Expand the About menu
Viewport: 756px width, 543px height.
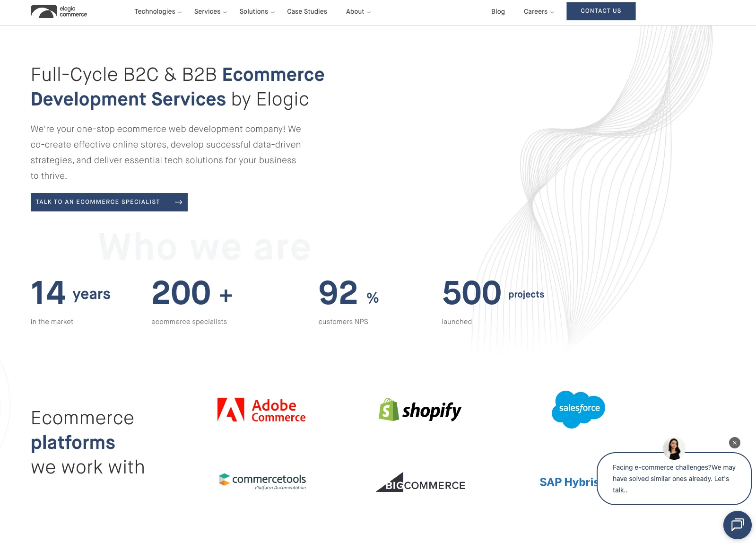358,11
